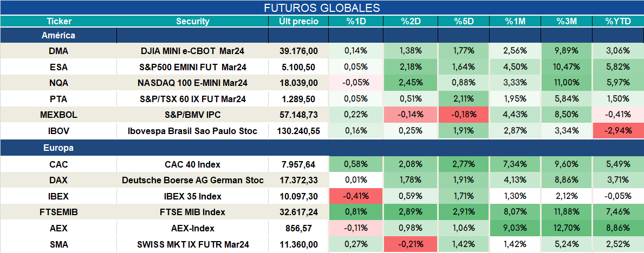Viewport: 644px width, 253px height.
Task: Click the Ticker column header
Action: click(x=58, y=21)
